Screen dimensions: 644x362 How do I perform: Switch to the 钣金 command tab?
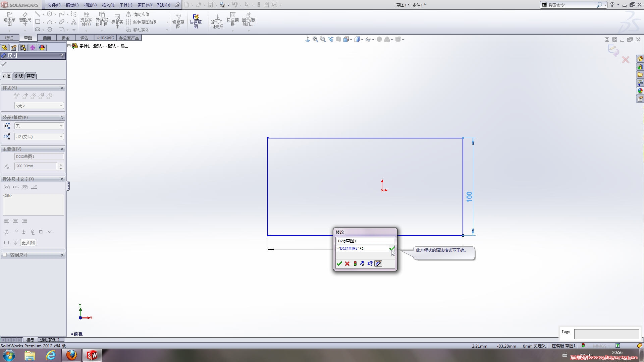tap(65, 38)
